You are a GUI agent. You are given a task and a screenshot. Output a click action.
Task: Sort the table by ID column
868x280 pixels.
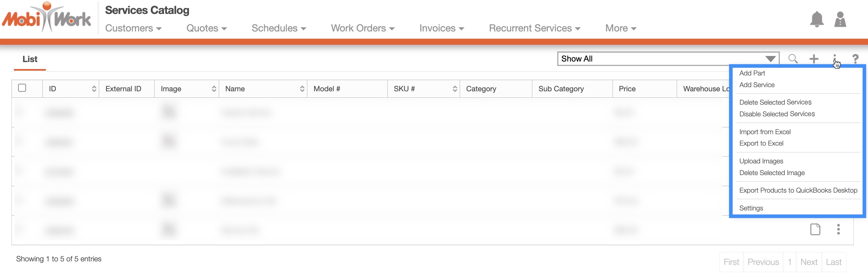tap(71, 89)
